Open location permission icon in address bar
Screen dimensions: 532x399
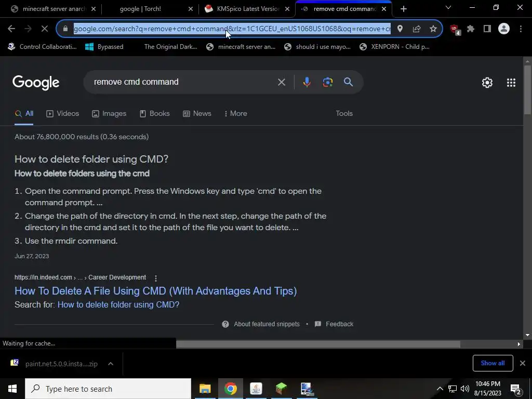(400, 29)
